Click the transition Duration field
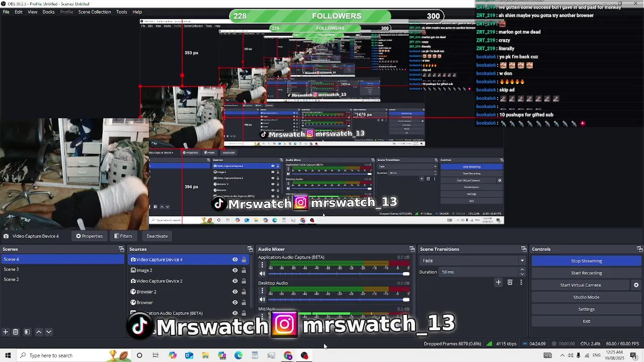 [x=479, y=272]
